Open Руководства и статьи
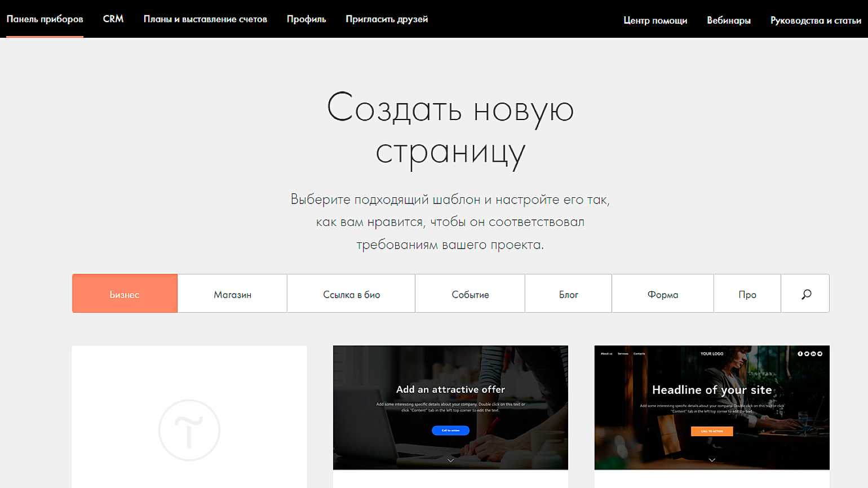 [815, 20]
